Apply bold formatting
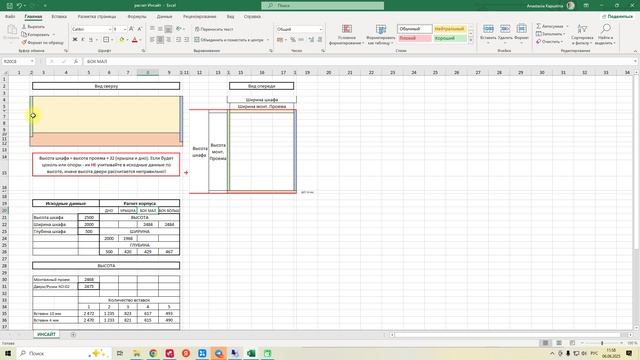Screen dimensions: 640x360 (75, 40)
